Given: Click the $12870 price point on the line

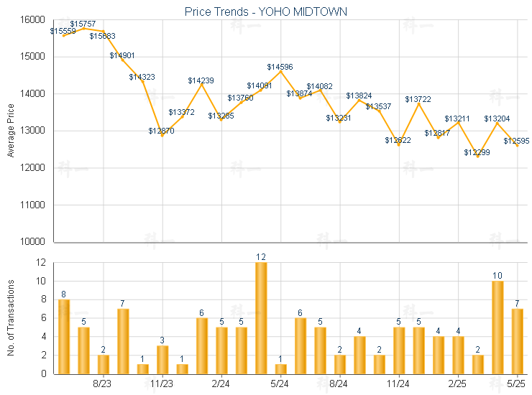Looking at the screenshot, I should pos(162,135).
